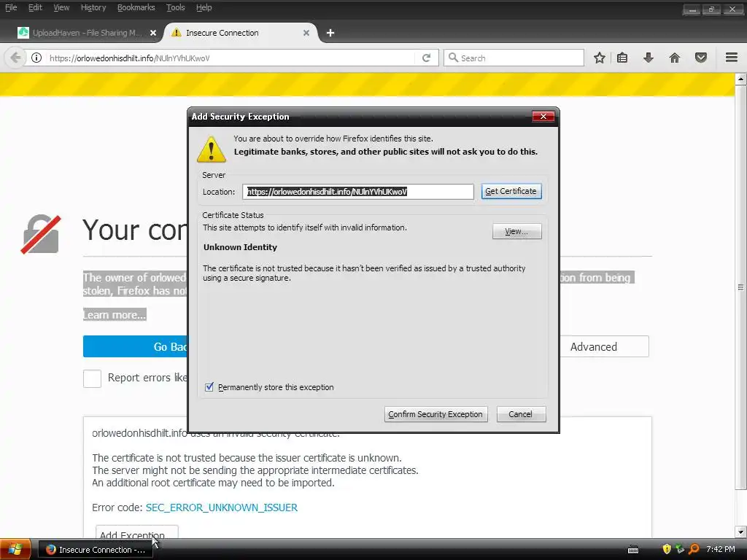Image resolution: width=747 pixels, height=560 pixels.
Task: Open the View menu
Action: pos(61,7)
